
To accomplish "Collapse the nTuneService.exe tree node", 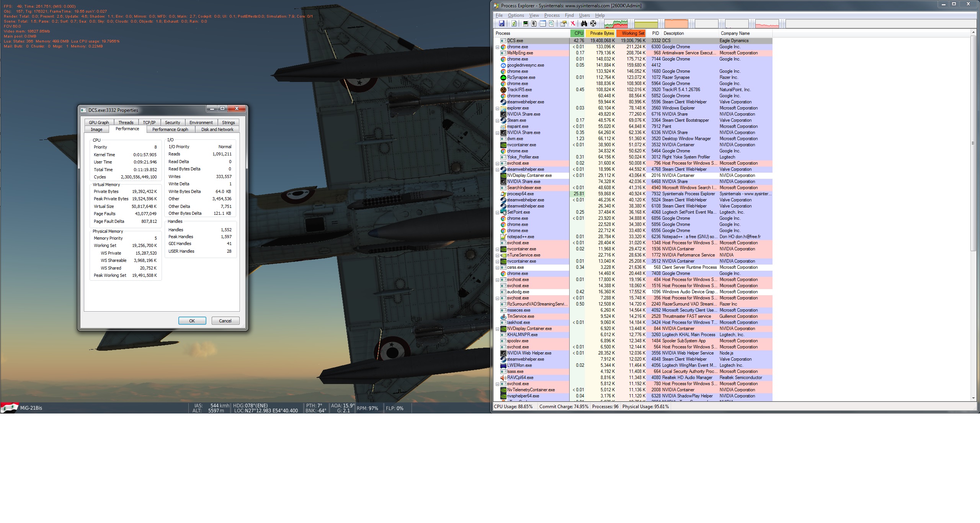I will coord(498,255).
